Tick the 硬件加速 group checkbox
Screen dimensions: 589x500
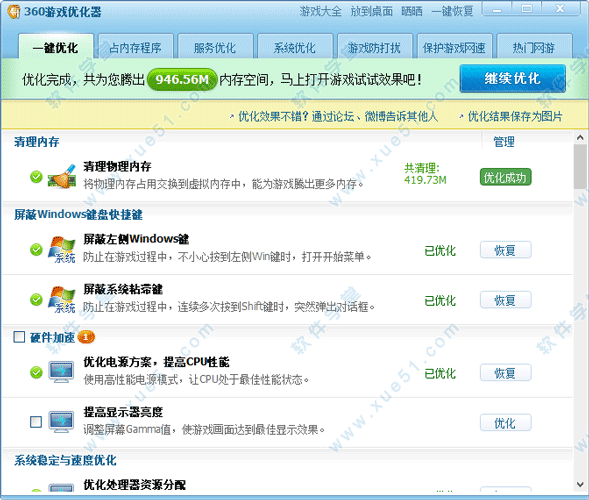coord(19,337)
